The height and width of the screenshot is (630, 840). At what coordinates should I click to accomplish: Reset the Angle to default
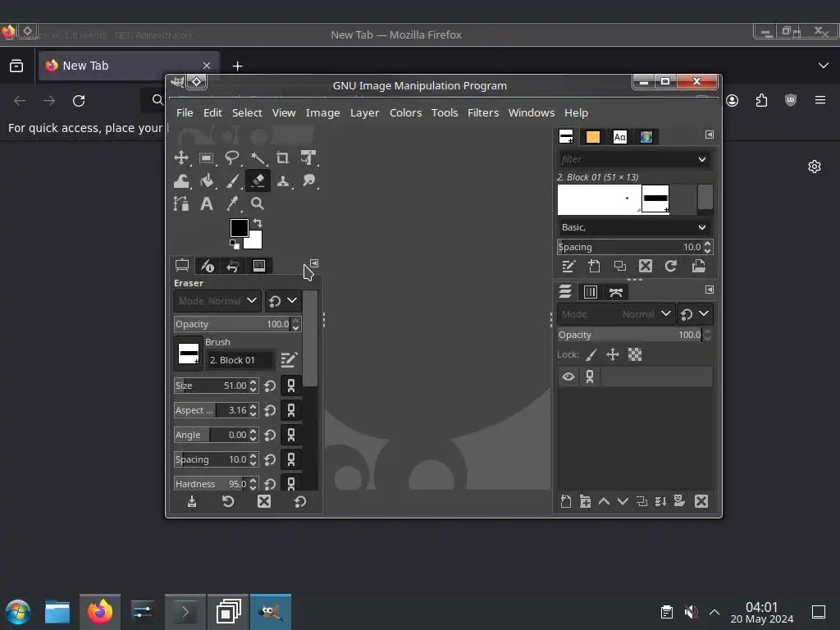270,435
